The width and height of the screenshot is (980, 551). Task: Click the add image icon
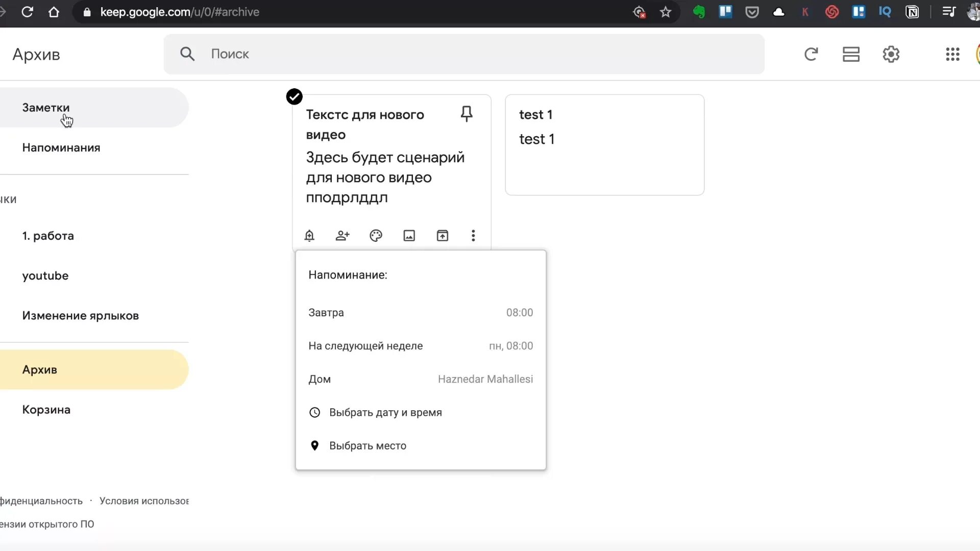pyautogui.click(x=409, y=236)
